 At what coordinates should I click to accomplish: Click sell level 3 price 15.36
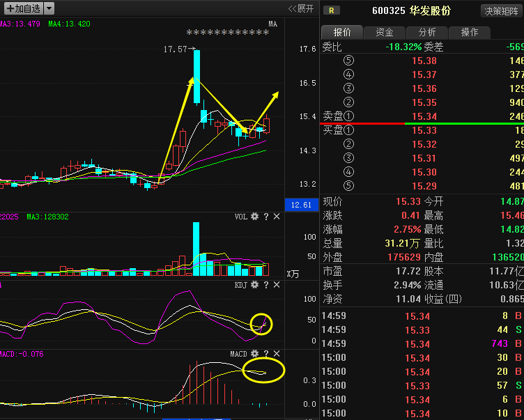click(x=424, y=89)
